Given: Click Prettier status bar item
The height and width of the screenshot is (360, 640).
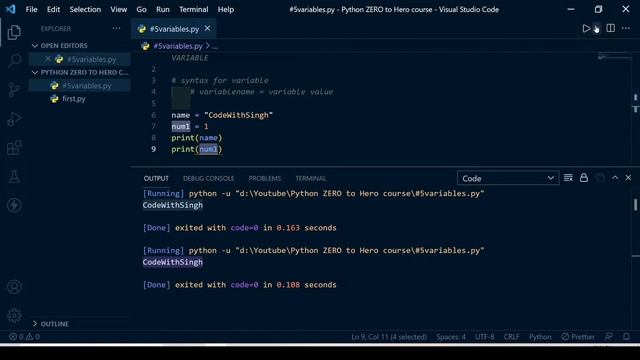Looking at the screenshot, I should (578, 337).
